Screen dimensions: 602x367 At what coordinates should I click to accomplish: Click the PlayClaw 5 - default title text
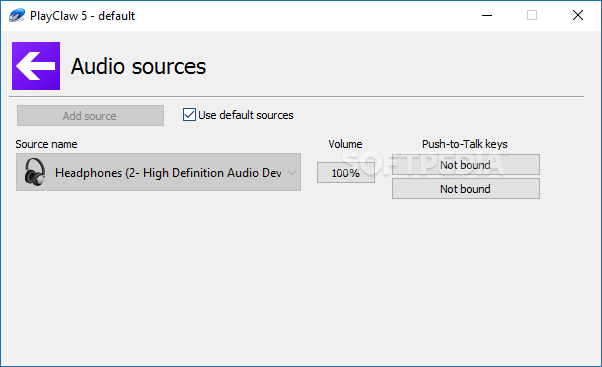point(83,16)
